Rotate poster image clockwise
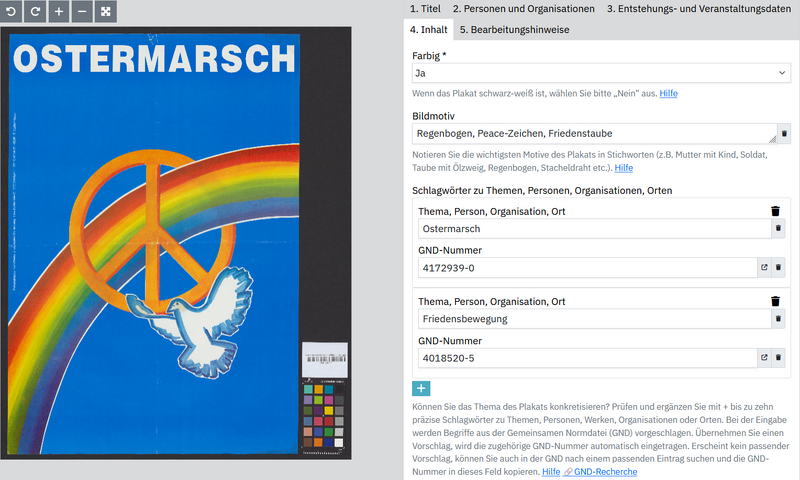 (35, 11)
